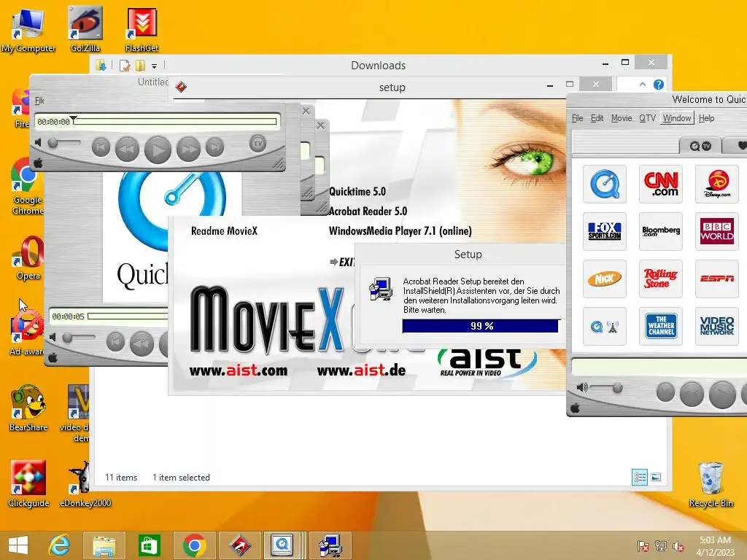Skip to end in Untitled player
This screenshot has width=747, height=560.
[x=215, y=147]
